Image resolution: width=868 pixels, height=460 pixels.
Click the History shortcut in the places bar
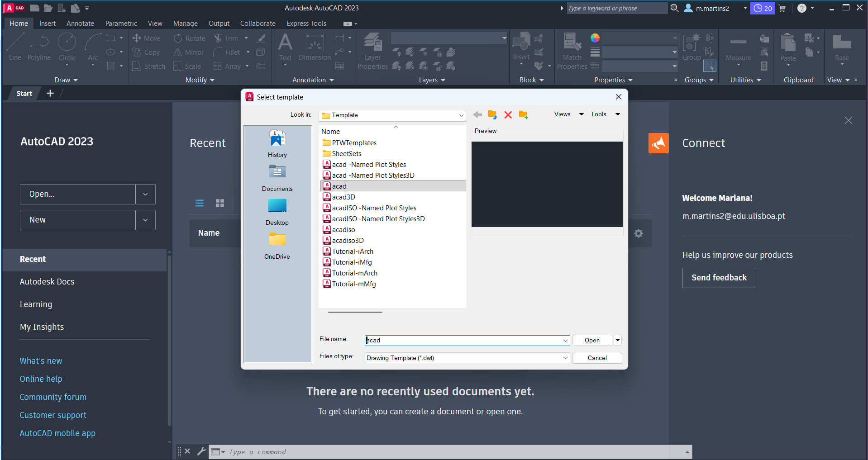277,144
